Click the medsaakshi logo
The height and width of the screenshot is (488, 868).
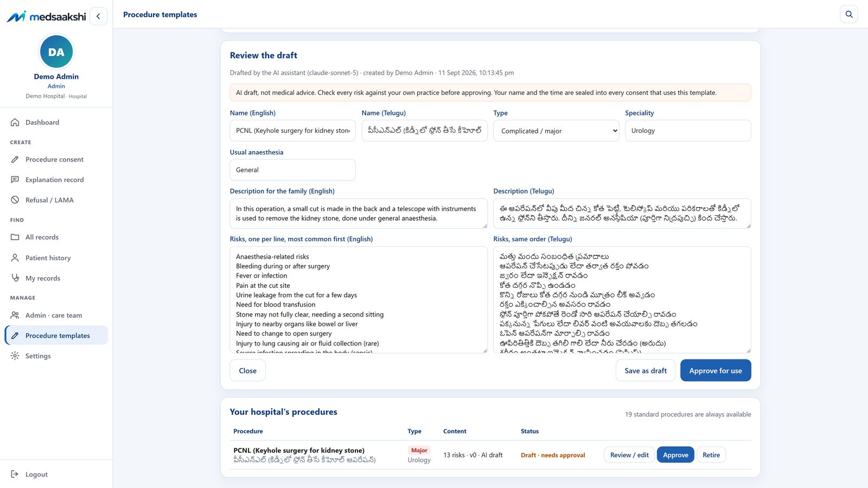46,16
